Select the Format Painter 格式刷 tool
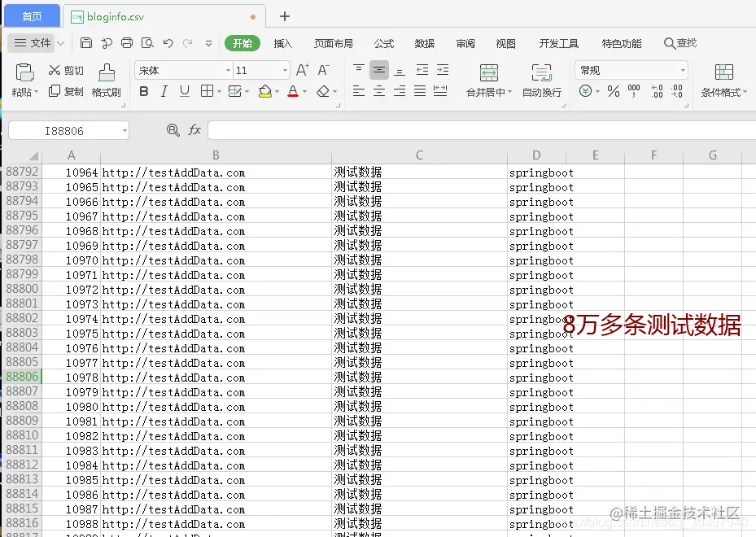 (x=106, y=80)
